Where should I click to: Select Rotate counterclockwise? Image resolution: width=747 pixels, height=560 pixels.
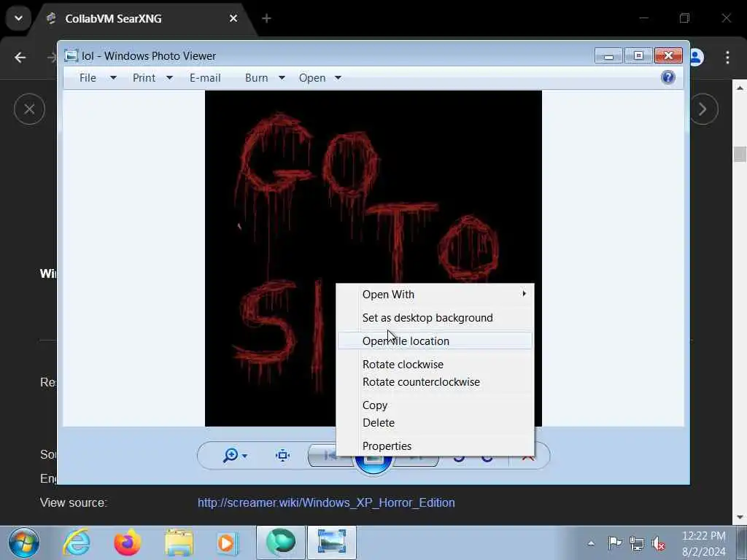435,382
